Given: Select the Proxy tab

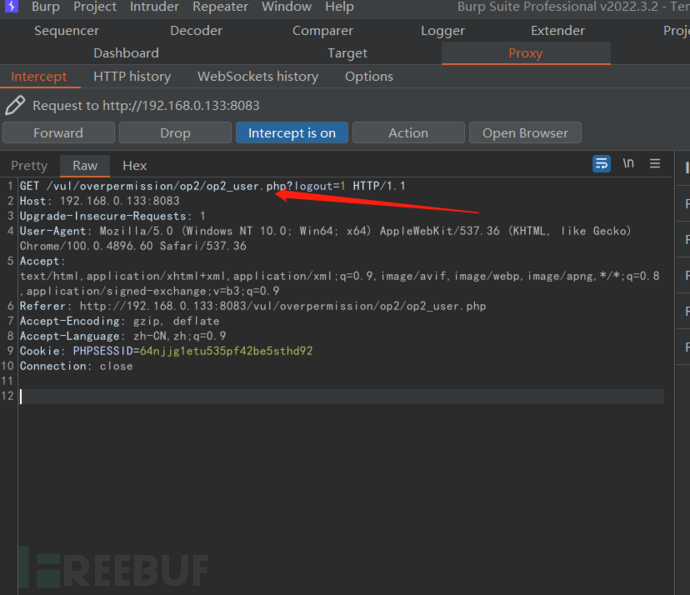Looking at the screenshot, I should point(525,53).
